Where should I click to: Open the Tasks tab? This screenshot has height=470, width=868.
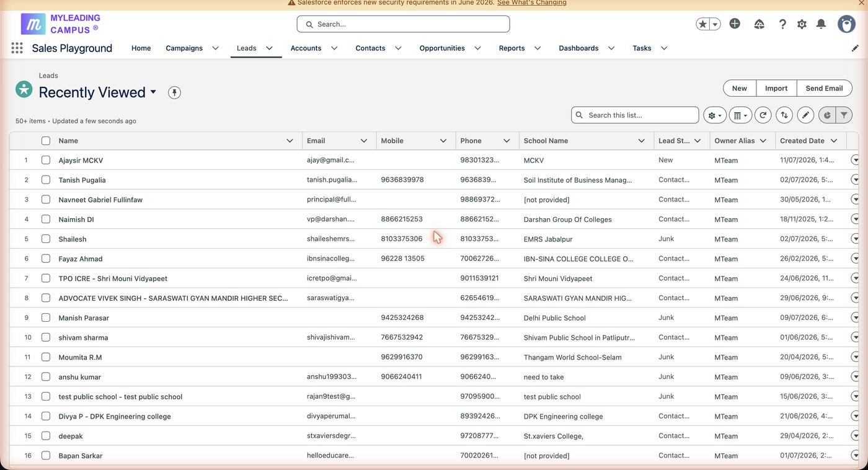pyautogui.click(x=642, y=48)
